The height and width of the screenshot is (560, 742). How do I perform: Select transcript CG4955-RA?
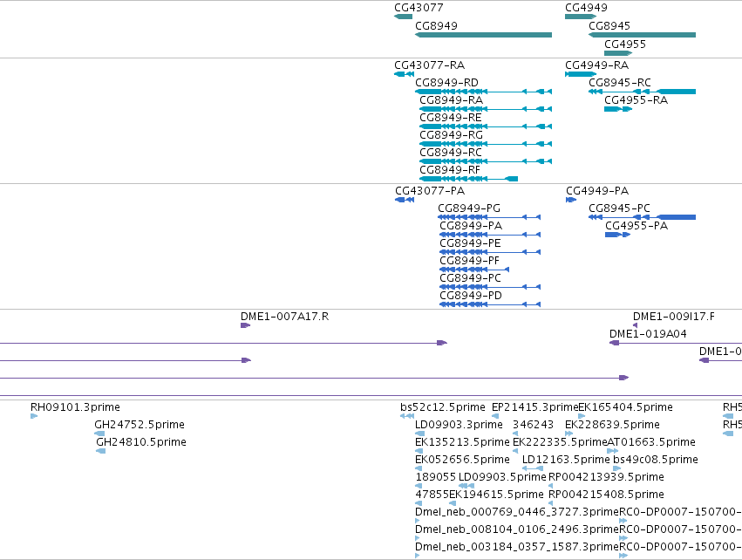point(618,109)
